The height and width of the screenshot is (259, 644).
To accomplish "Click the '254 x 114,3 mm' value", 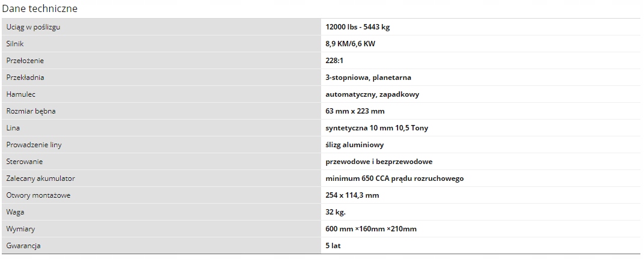I will click(352, 195).
